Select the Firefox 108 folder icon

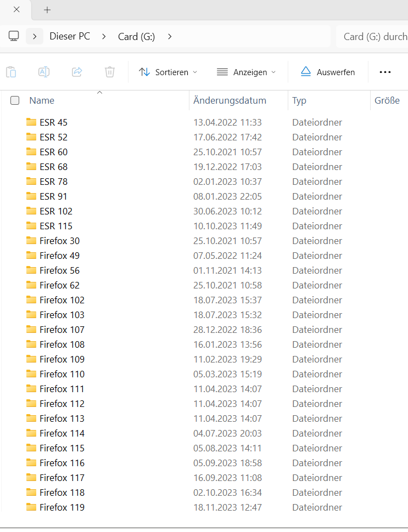[31, 344]
